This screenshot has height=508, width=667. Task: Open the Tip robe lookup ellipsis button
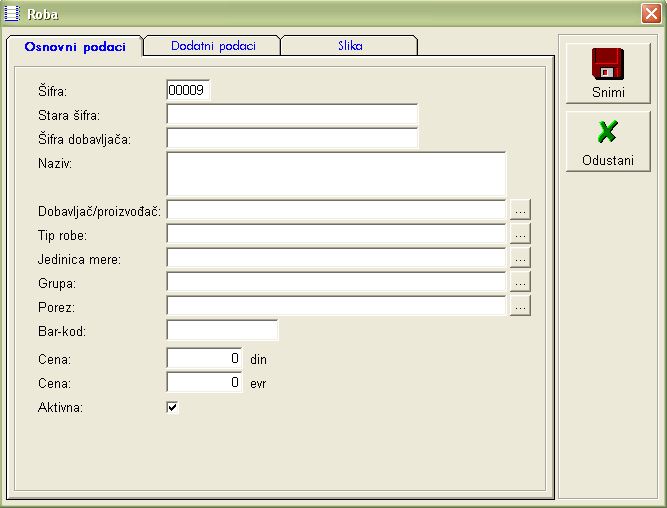point(520,234)
